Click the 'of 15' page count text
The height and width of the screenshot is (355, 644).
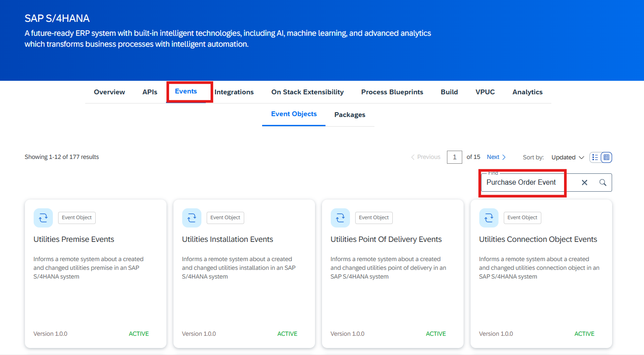473,157
